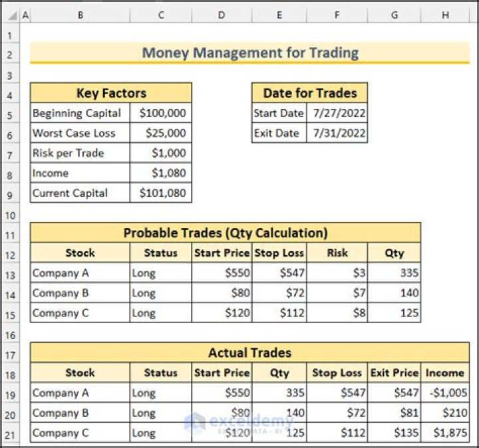Select column B header

pos(80,15)
